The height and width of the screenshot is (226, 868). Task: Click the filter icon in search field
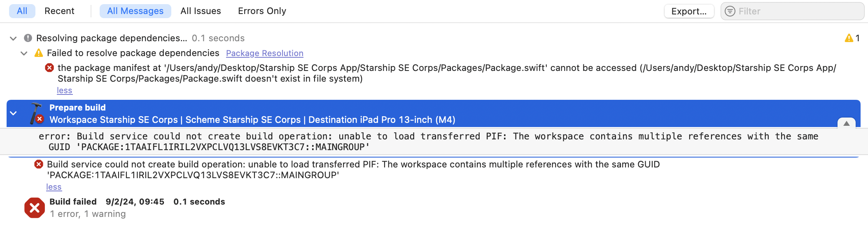[730, 11]
